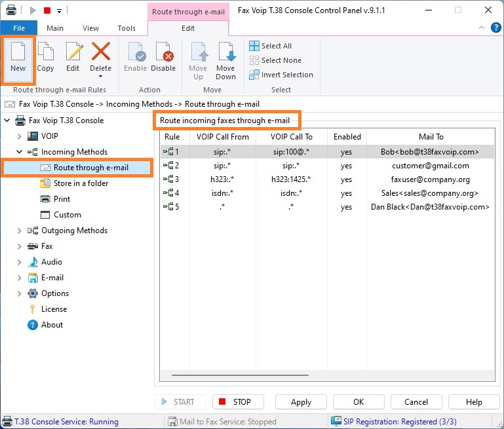504x429 pixels.
Task: Move the rule up
Action: [x=198, y=61]
